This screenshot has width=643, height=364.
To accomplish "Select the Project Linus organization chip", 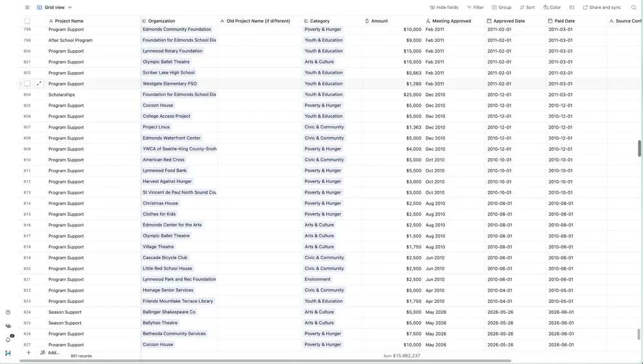I will coord(156,127).
